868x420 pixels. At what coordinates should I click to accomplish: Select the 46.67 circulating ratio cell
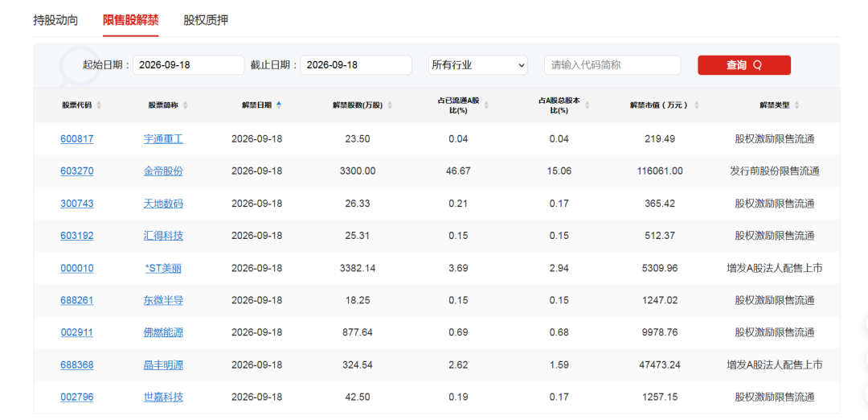point(458,171)
